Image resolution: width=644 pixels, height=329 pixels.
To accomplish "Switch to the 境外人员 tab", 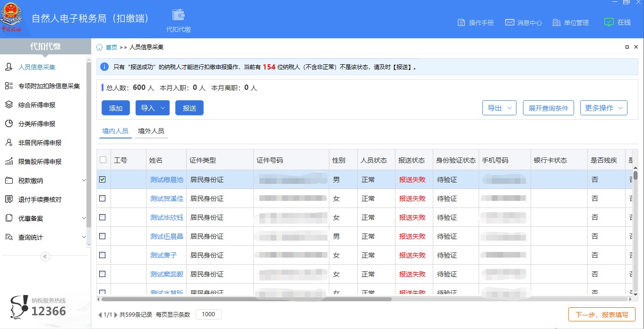I will [x=151, y=131].
